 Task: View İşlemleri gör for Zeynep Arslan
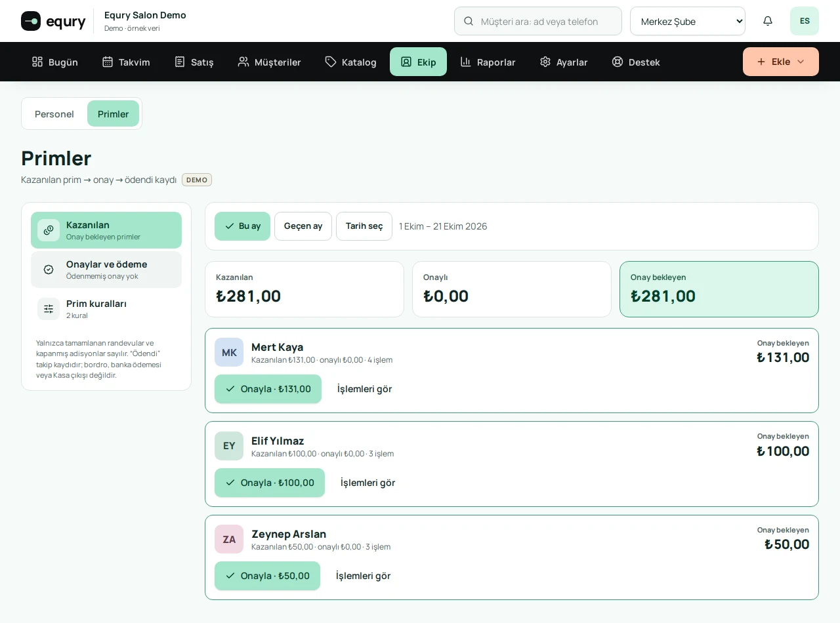364,576
